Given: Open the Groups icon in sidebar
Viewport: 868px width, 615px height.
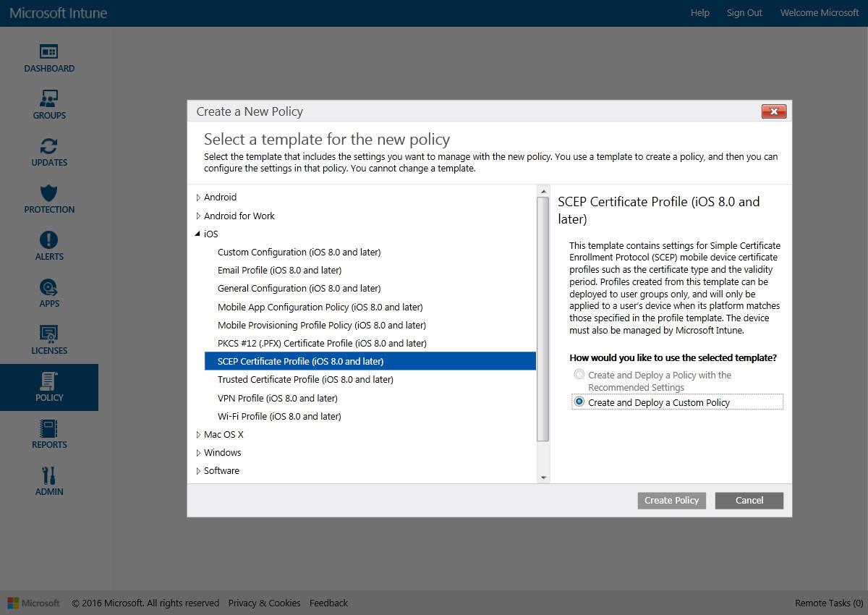Looking at the screenshot, I should tap(48, 99).
